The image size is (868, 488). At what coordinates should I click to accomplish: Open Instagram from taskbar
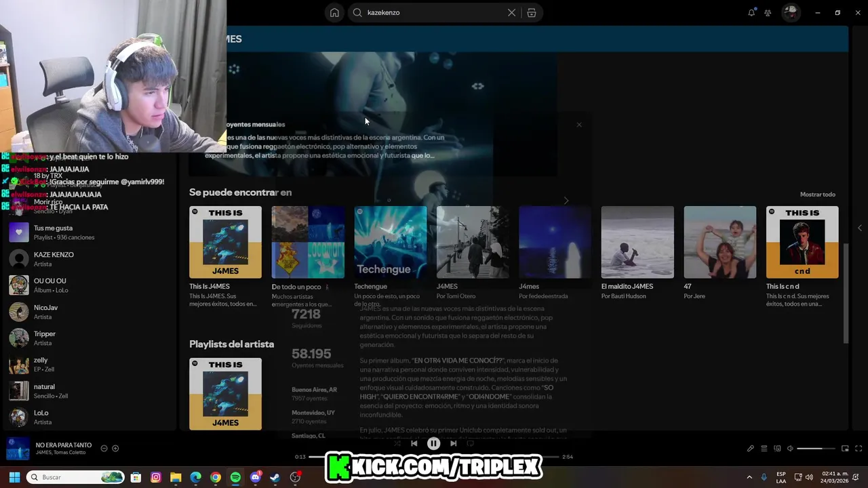156,477
